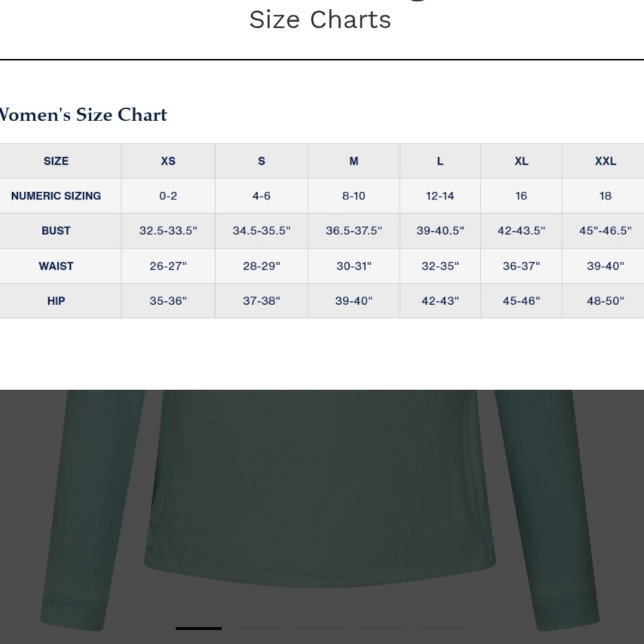
Task: Go to the second carousel slide indicator
Action: click(260, 628)
